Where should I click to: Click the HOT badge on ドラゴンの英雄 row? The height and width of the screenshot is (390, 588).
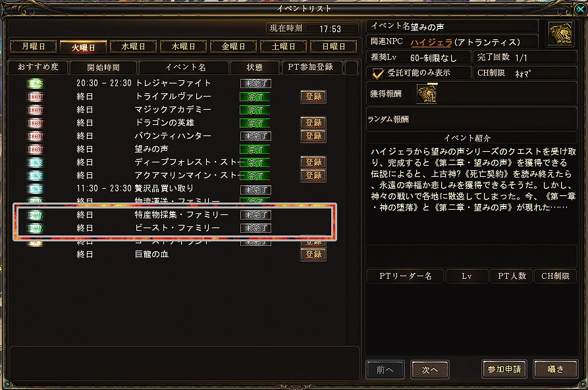click(36, 123)
